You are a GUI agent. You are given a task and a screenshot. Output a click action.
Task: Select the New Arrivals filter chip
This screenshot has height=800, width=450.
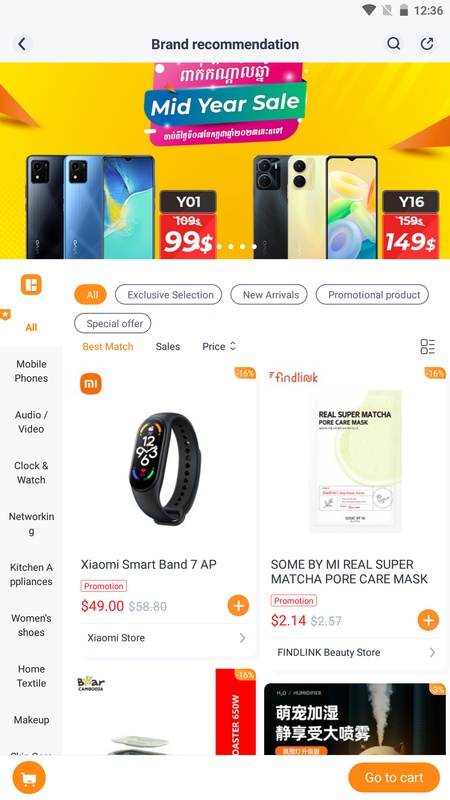pyautogui.click(x=269, y=295)
